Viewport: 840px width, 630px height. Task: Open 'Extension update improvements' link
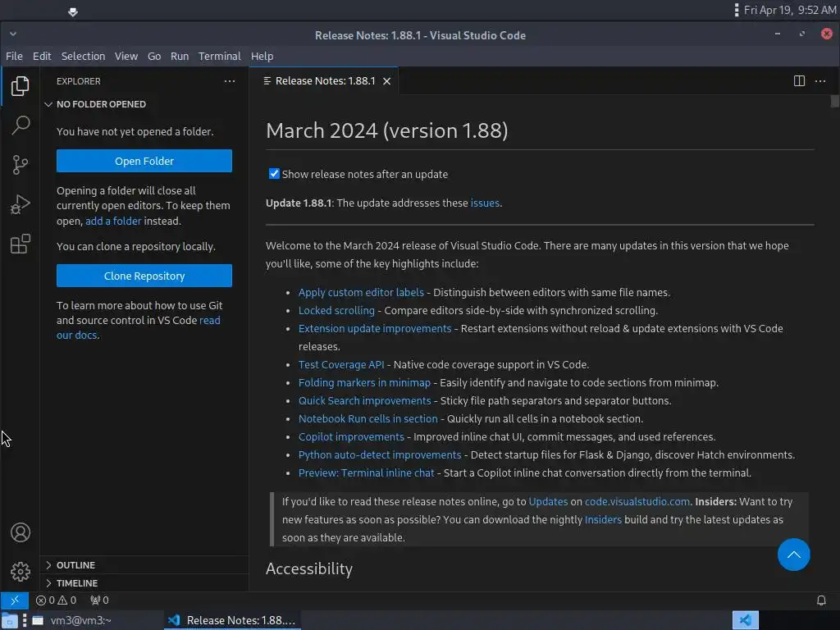click(x=375, y=328)
